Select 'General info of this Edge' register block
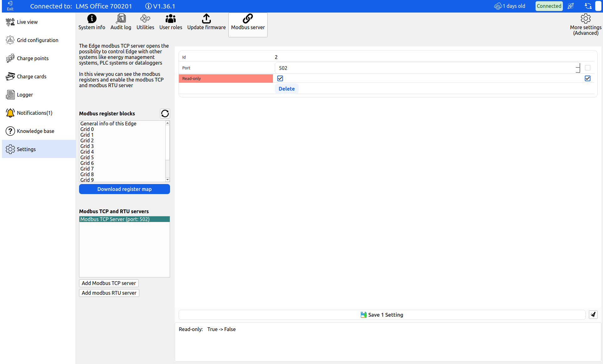 coord(122,124)
